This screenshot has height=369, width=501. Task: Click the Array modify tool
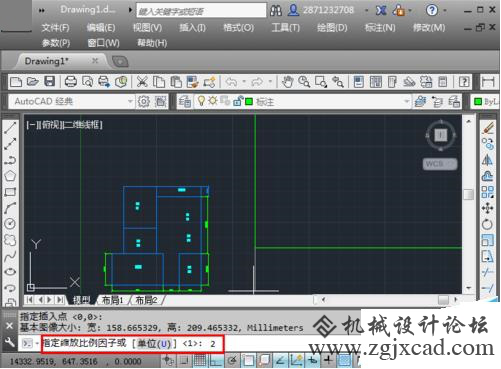(x=488, y=192)
